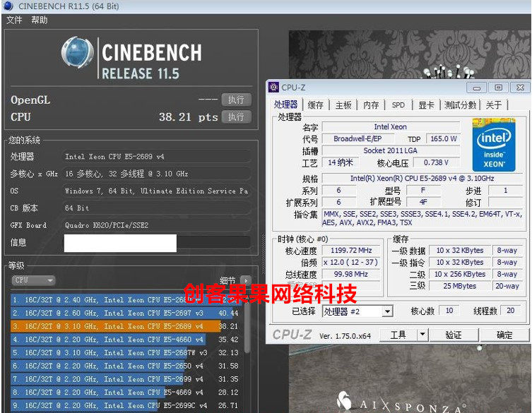Open the 处理器 #2 selection dropdown
The width and height of the screenshot is (532, 413).
[357, 311]
